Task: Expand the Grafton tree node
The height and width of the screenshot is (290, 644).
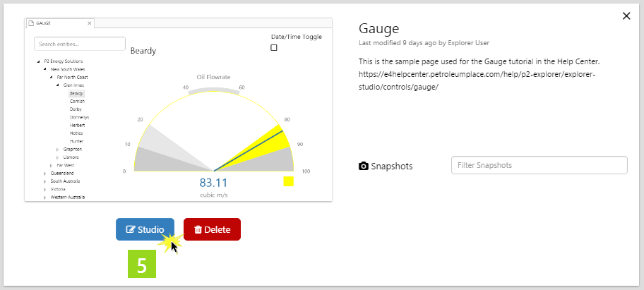Action: coord(57,150)
